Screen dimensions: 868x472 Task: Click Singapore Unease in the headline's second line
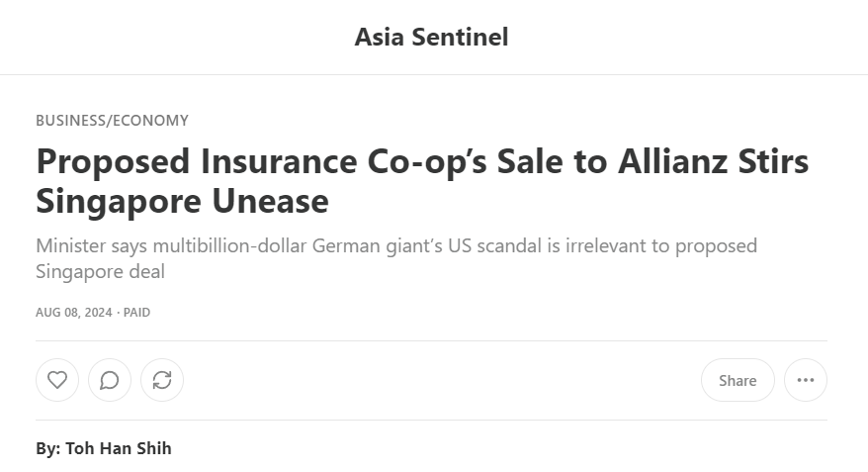click(182, 201)
